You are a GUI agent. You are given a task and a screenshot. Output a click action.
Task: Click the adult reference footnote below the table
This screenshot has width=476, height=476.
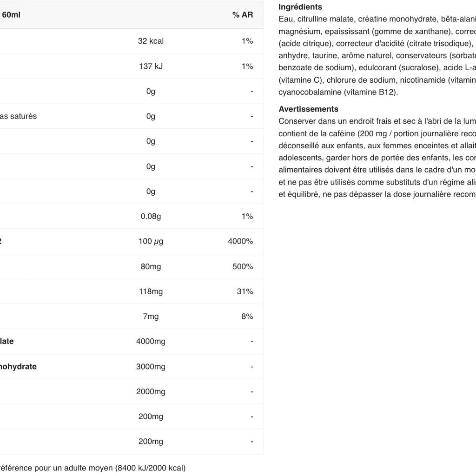[x=92, y=468]
